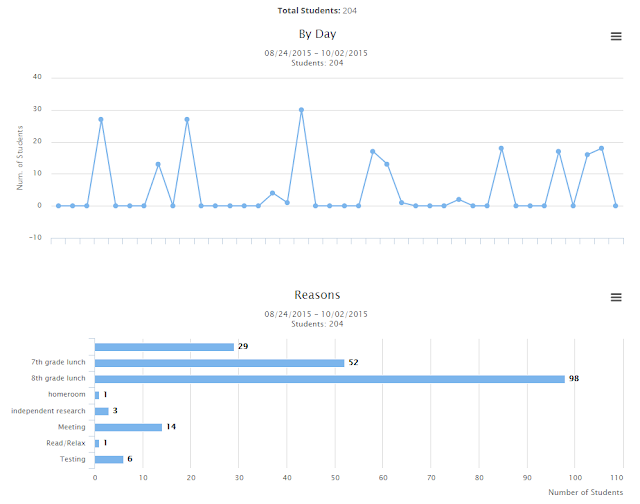
Task: Click the 'Total Students: 204' text
Action: [317, 11]
